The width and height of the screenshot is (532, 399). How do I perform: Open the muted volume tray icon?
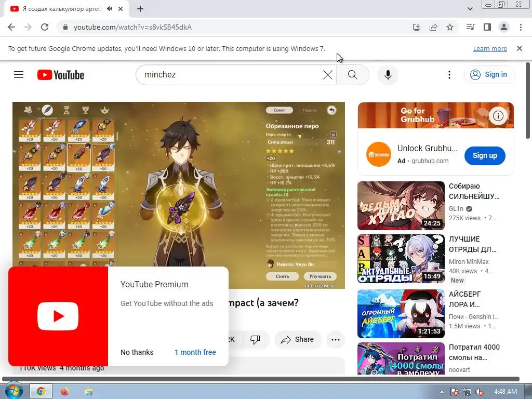(480, 392)
